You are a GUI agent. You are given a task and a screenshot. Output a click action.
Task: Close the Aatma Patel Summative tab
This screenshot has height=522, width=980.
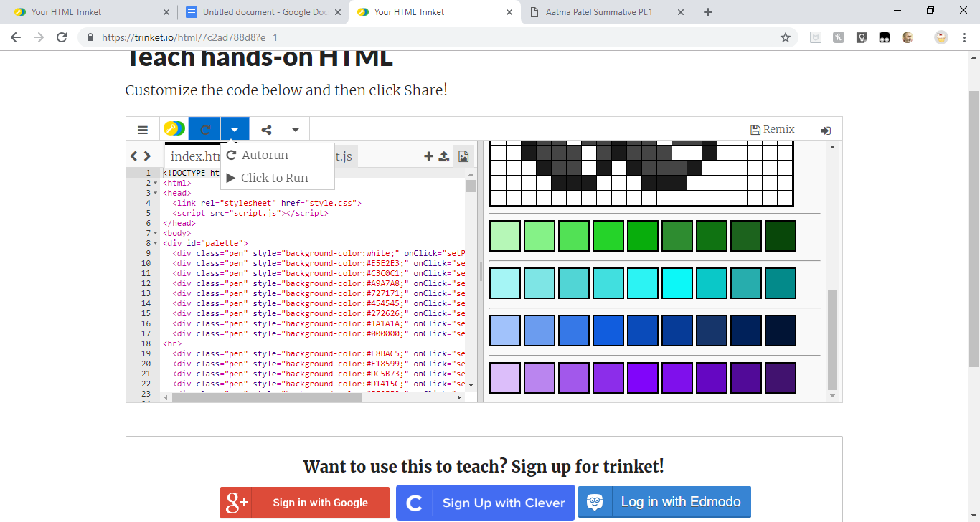[680, 12]
